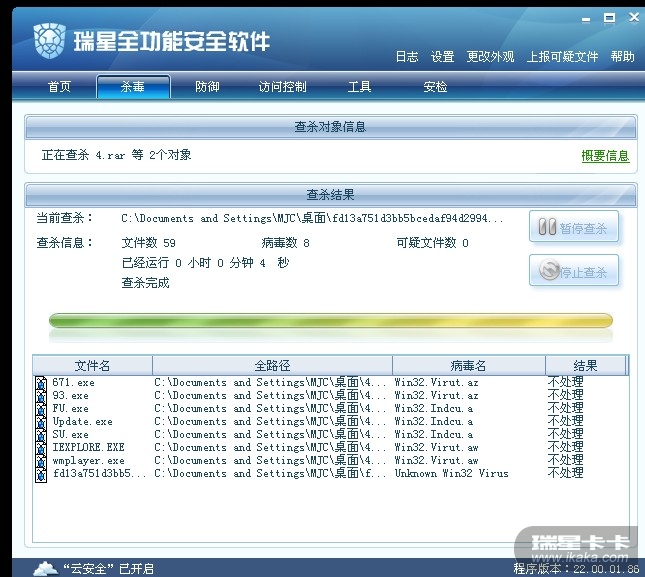The width and height of the screenshot is (645, 577).
Task: Switch to the 杀毒 tab
Action: tap(133, 86)
